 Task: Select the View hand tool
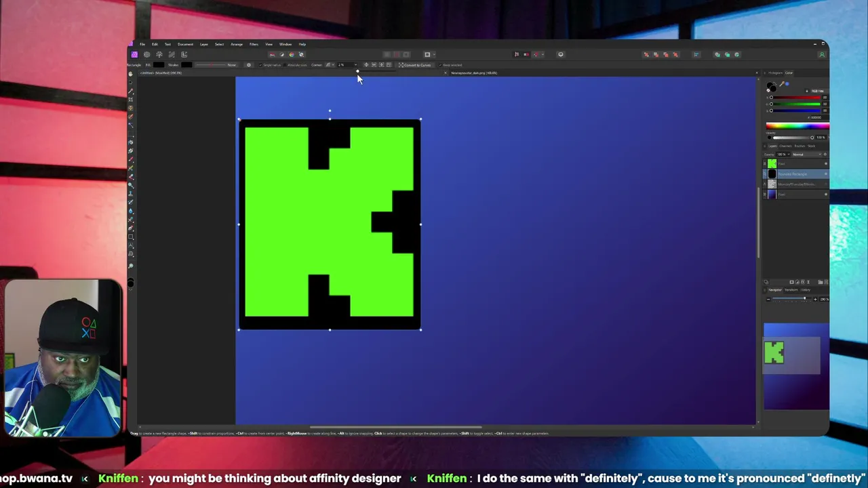click(x=131, y=74)
